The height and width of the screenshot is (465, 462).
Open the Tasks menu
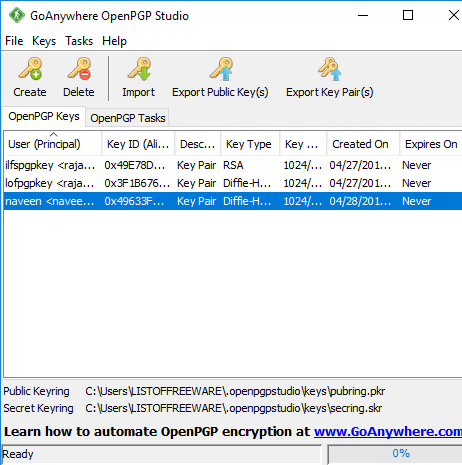(x=79, y=41)
